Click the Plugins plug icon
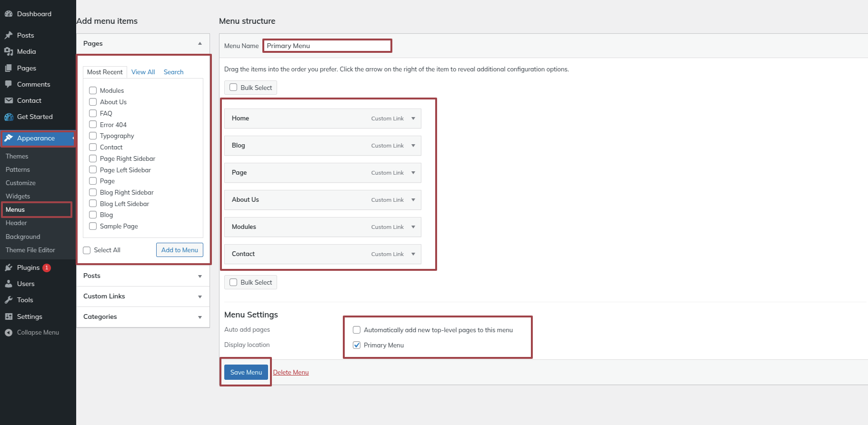The width and height of the screenshot is (868, 425). (x=9, y=267)
